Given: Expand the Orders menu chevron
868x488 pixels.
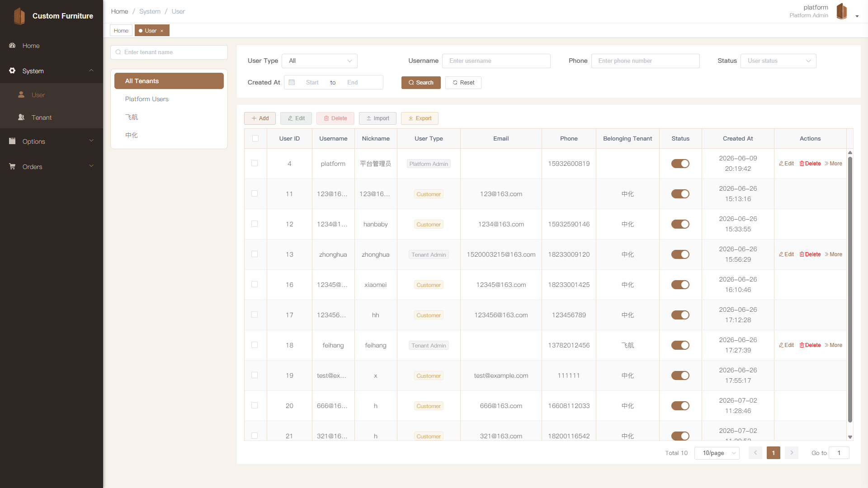Looking at the screenshot, I should [x=91, y=166].
